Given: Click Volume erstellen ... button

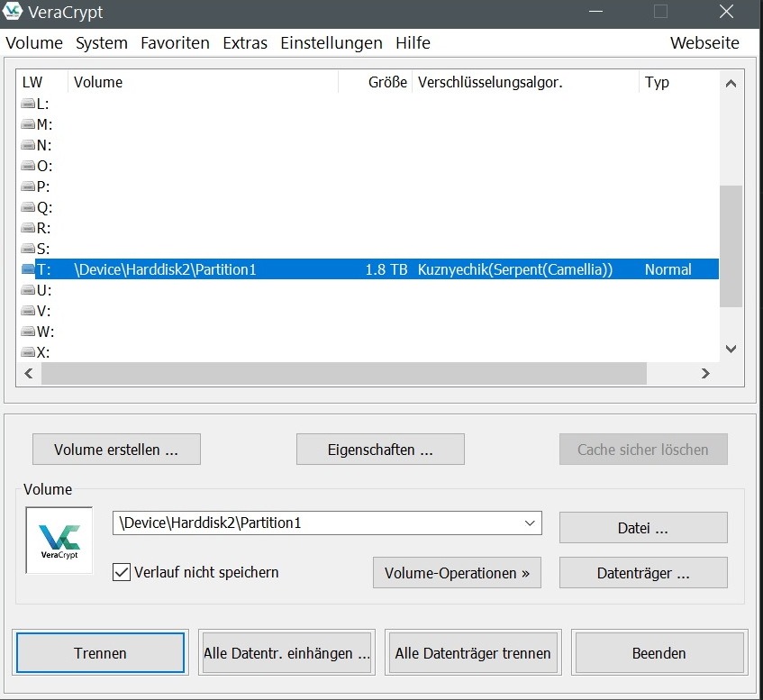Looking at the screenshot, I should (116, 450).
